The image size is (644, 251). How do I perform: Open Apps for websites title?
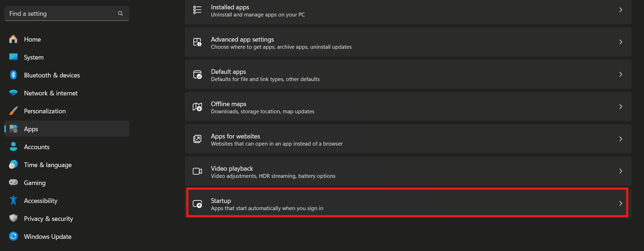click(235, 136)
